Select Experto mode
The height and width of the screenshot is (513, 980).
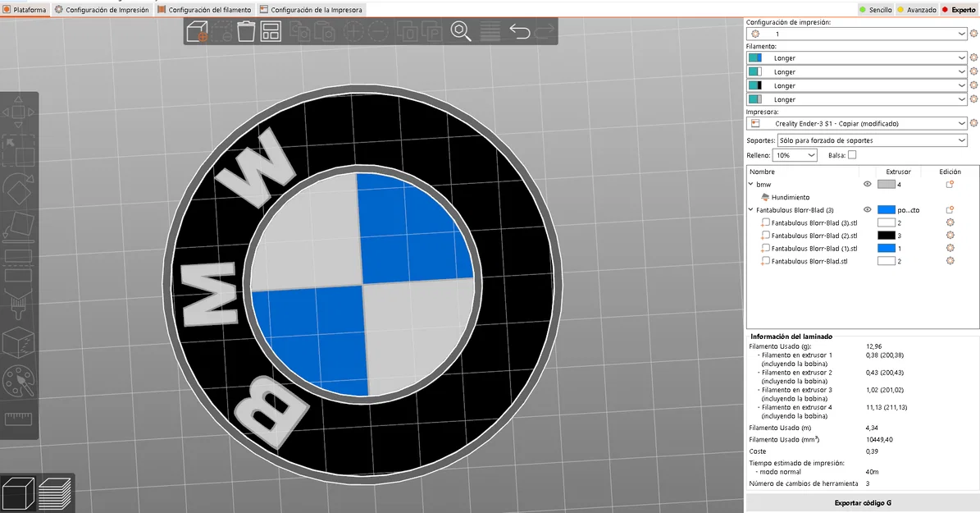(959, 9)
